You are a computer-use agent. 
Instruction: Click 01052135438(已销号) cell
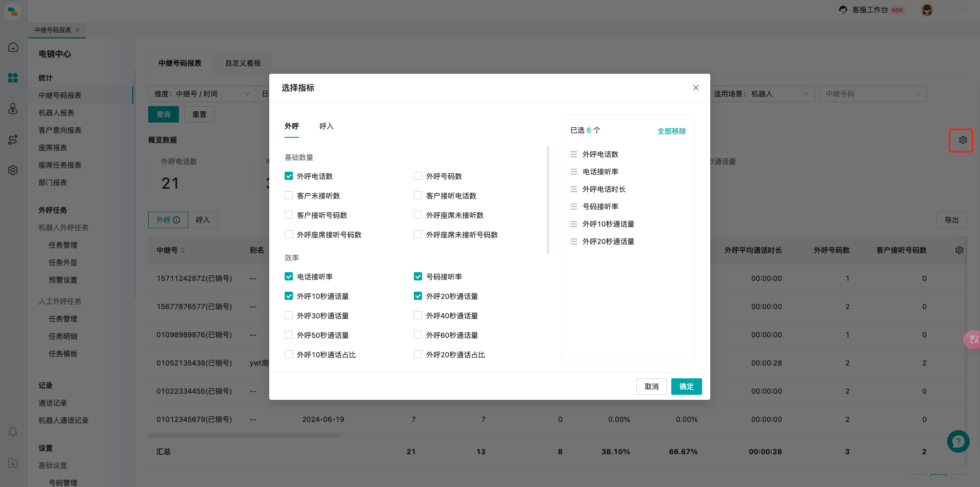(194, 363)
